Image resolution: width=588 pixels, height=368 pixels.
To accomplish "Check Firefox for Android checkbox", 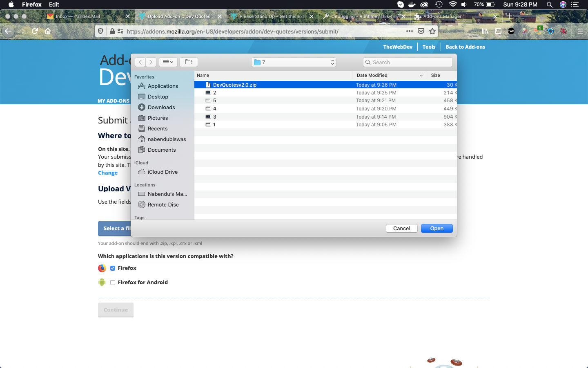I will coord(113,283).
